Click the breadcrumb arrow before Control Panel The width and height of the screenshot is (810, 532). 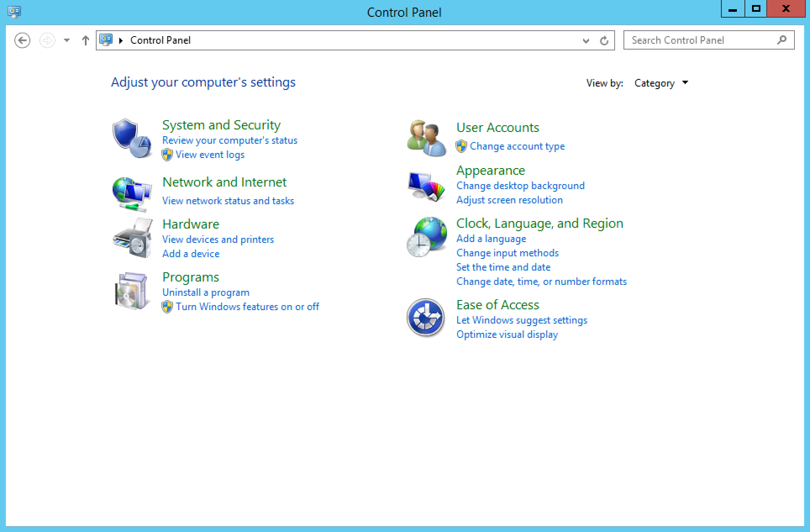[x=121, y=40]
